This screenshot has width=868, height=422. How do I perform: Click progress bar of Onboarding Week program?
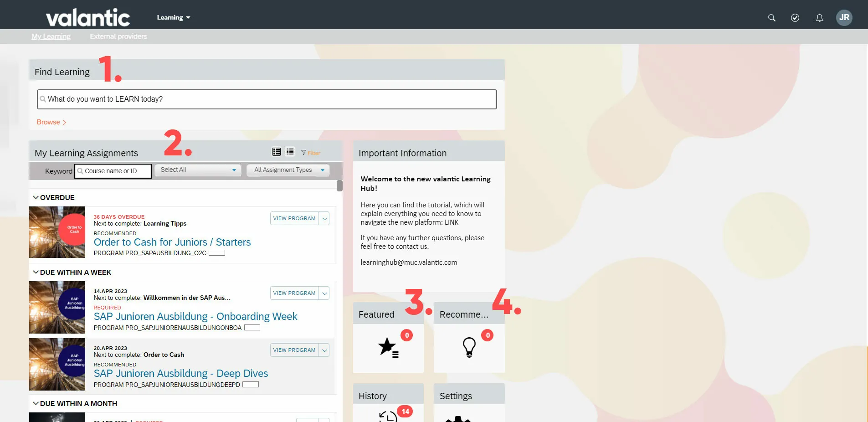coord(252,328)
